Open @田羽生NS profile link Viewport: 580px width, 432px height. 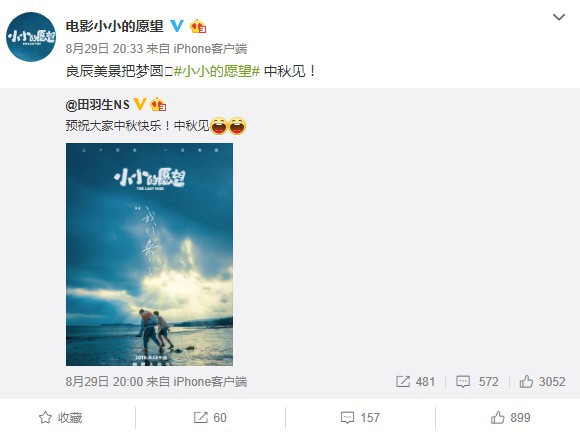pyautogui.click(x=98, y=105)
